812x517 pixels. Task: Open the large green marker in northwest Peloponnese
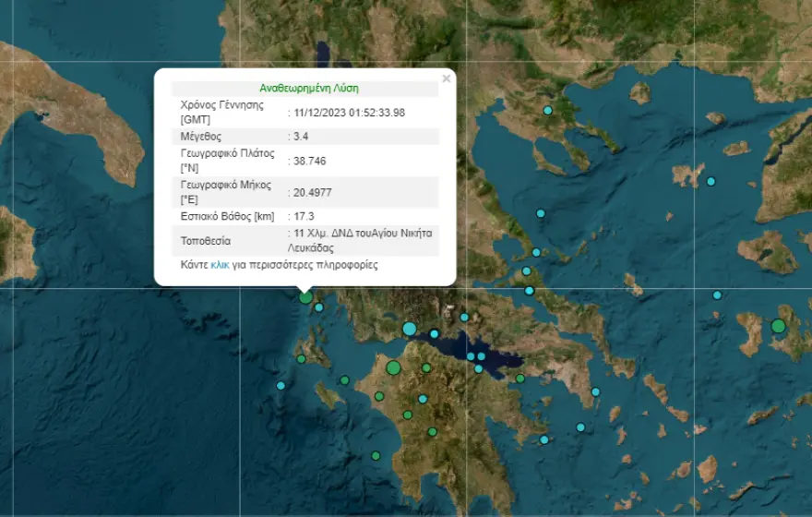pos(393,367)
